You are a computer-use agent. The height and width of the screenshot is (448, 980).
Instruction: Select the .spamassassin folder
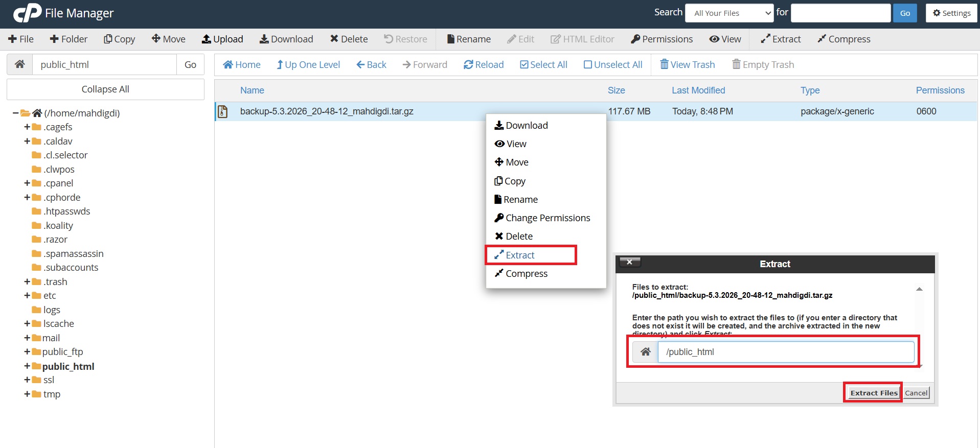pos(67,253)
